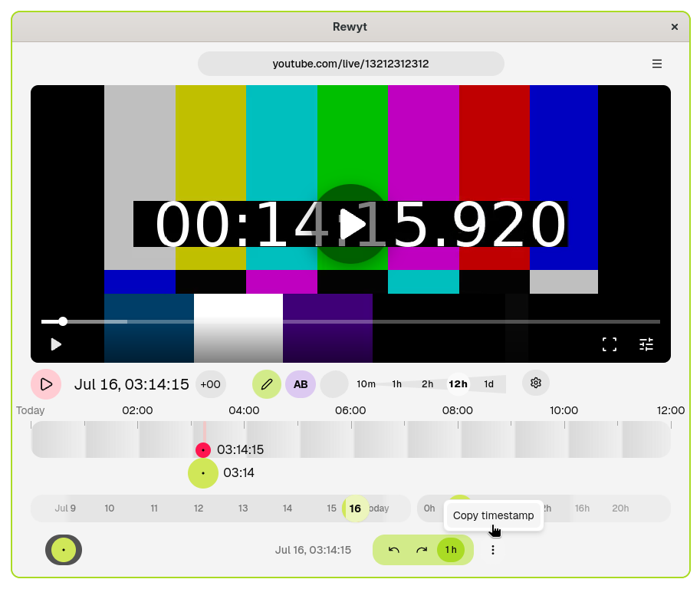Open the gear settings icon

[536, 383]
